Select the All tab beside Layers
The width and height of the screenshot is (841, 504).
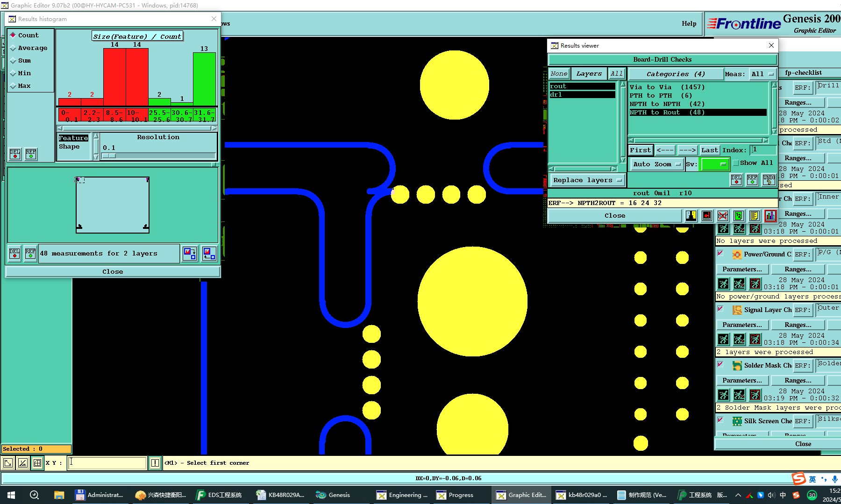617,74
